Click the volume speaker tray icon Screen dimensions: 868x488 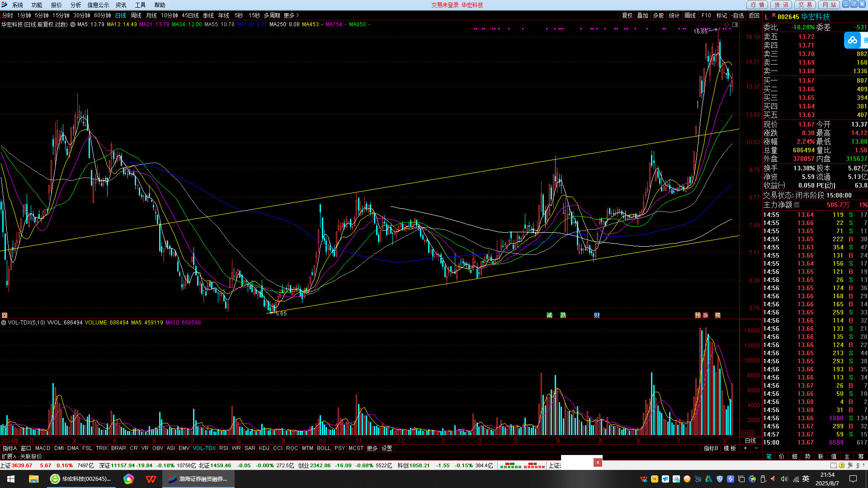(784, 479)
